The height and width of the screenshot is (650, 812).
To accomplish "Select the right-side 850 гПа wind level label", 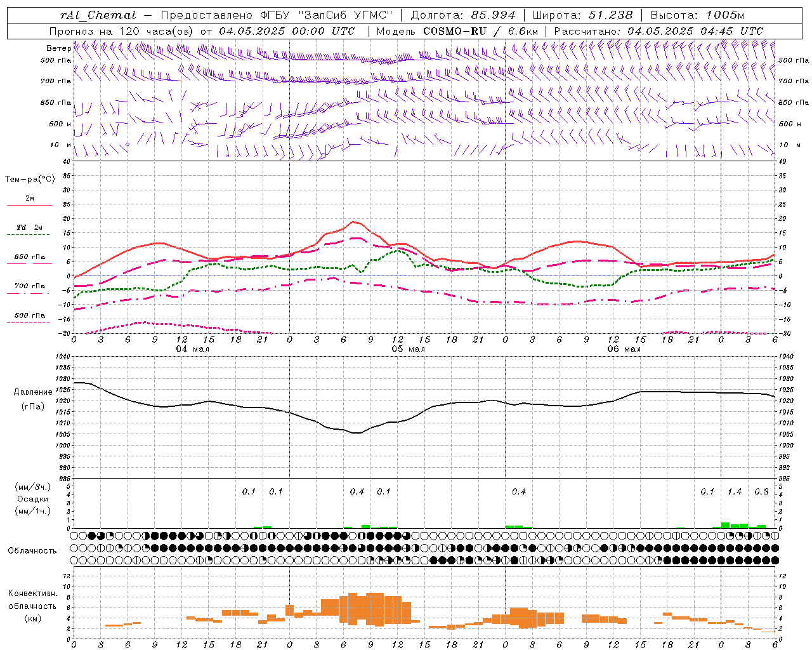I will (x=794, y=102).
